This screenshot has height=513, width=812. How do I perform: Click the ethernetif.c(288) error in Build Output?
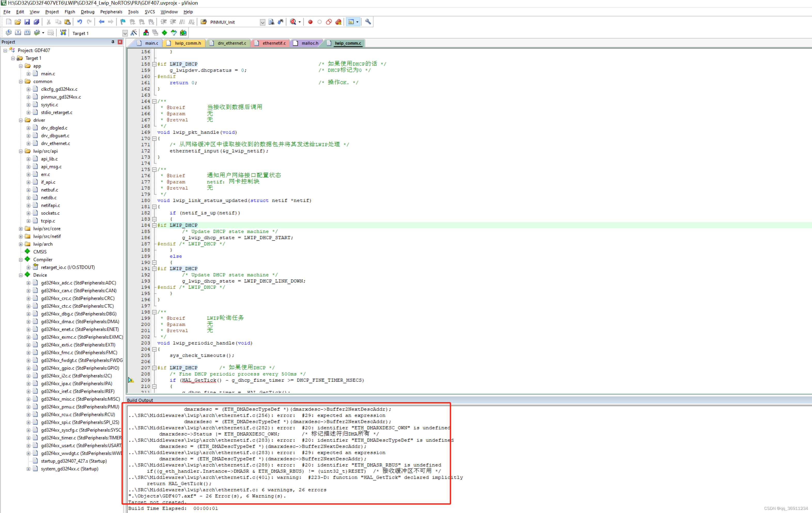click(287, 465)
